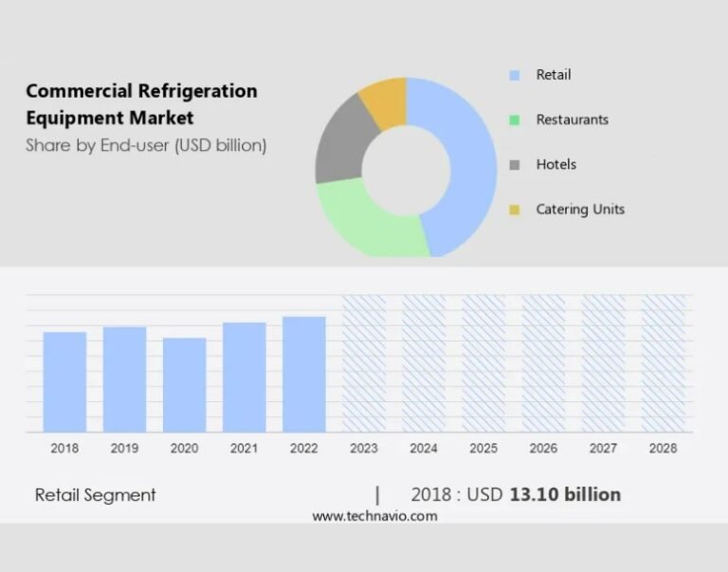
Task: Select the 2020 solid bar
Action: click(184, 385)
